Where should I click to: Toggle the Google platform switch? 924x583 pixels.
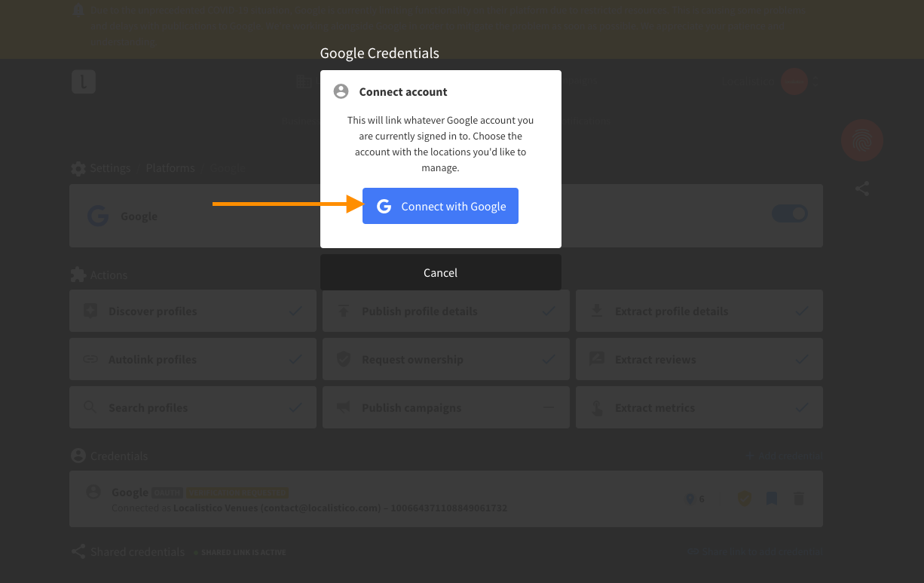pyautogui.click(x=790, y=214)
